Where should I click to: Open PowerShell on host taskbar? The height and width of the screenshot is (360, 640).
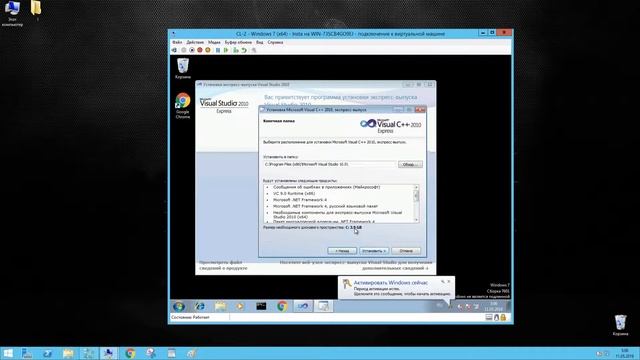pos(47,353)
